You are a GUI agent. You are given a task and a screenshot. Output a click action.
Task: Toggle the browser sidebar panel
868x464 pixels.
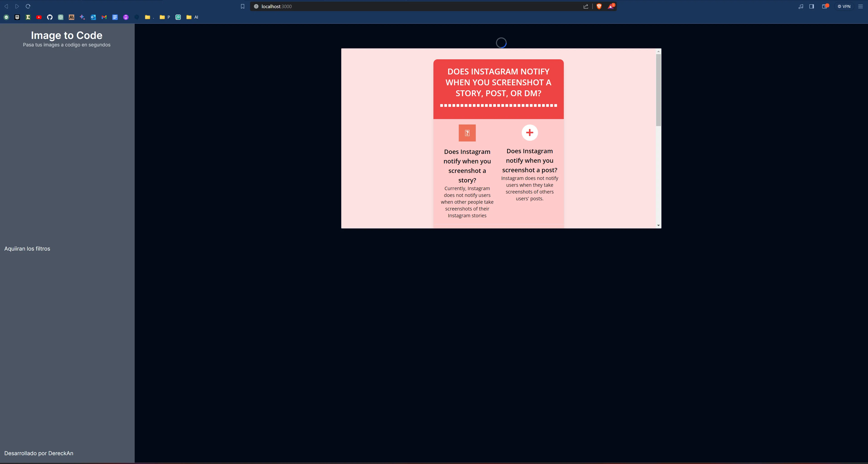[811, 6]
